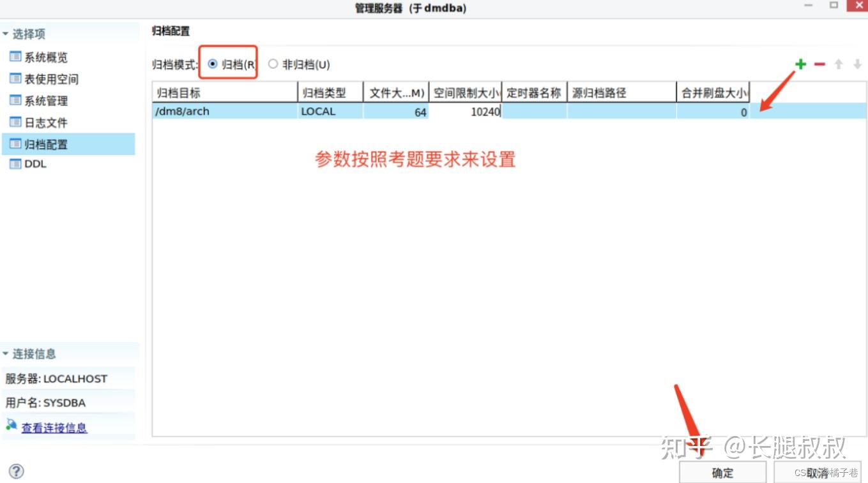Click the red minus to remove archive
This screenshot has width=868, height=483.
(x=819, y=64)
